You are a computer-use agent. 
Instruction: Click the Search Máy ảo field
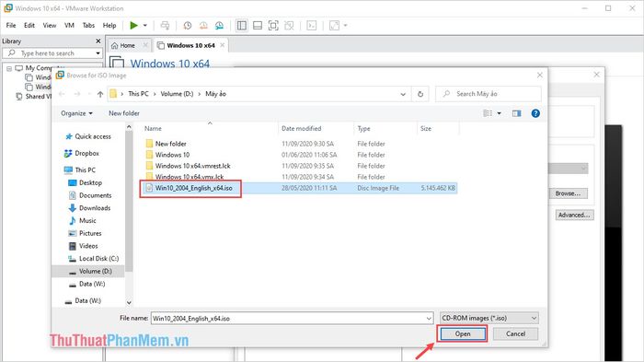click(489, 94)
